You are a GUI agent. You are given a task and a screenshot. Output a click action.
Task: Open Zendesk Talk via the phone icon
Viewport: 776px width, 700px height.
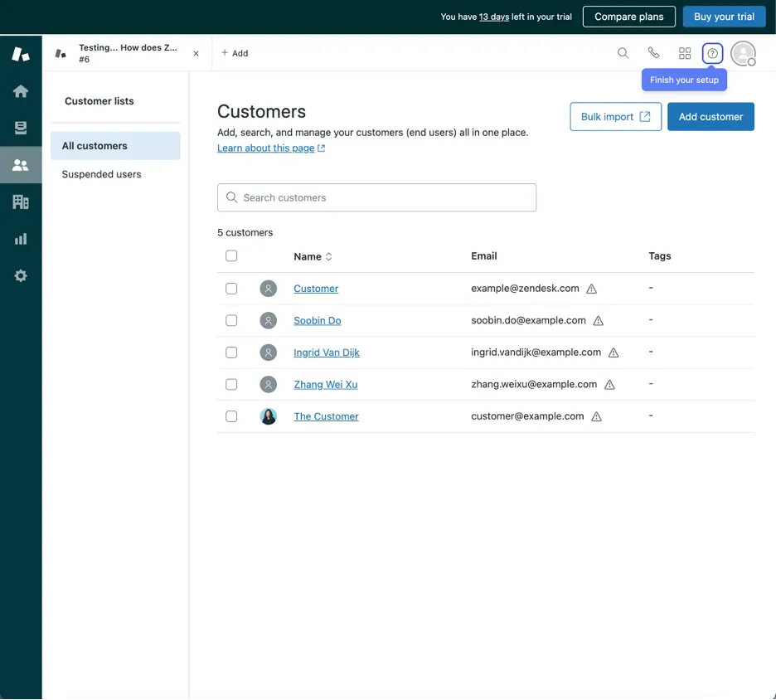(653, 52)
